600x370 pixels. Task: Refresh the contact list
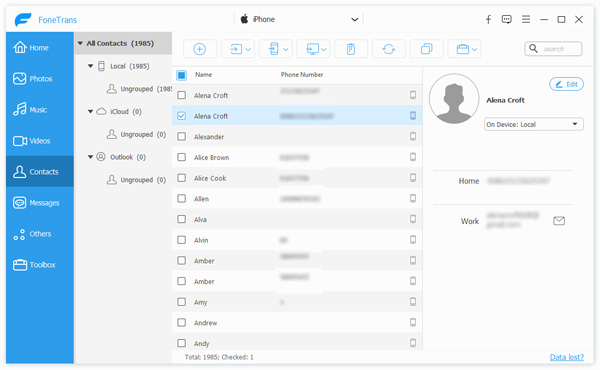coord(388,49)
